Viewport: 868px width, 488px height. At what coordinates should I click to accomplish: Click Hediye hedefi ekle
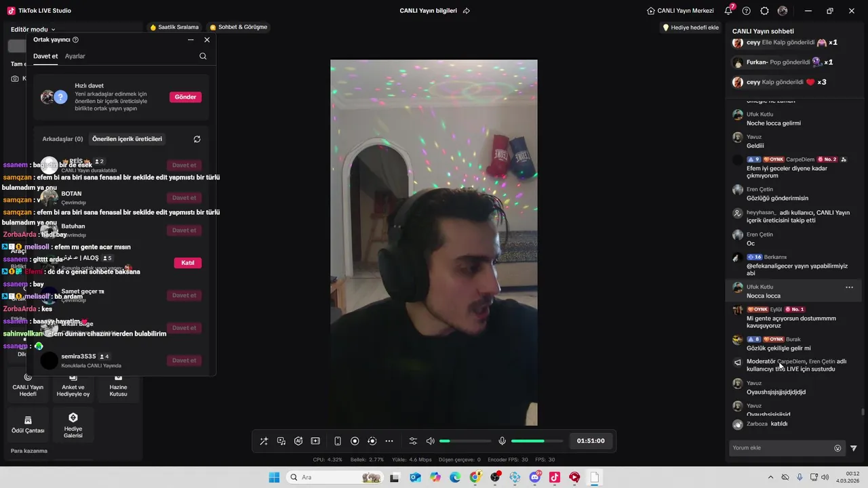690,28
